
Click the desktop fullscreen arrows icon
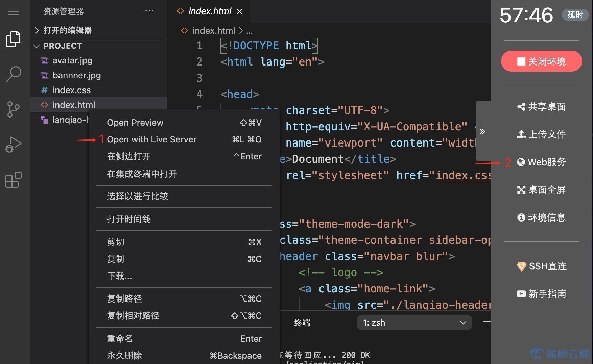point(521,190)
